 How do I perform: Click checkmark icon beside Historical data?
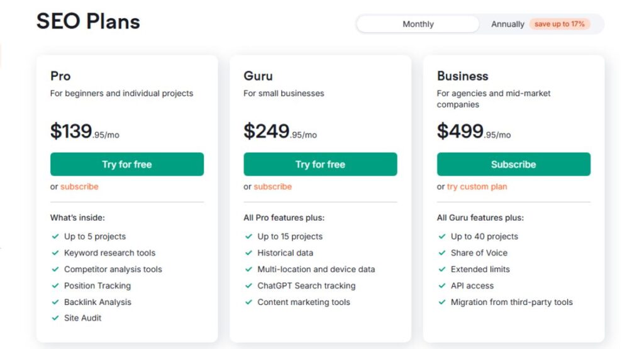pos(248,253)
